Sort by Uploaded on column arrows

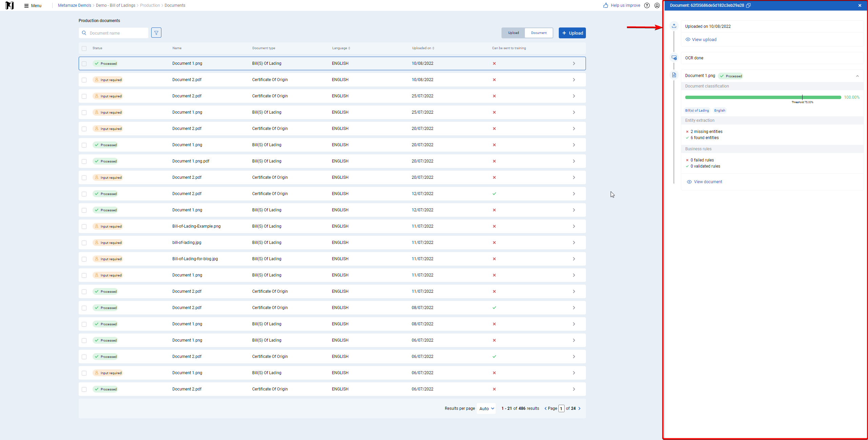coord(433,48)
